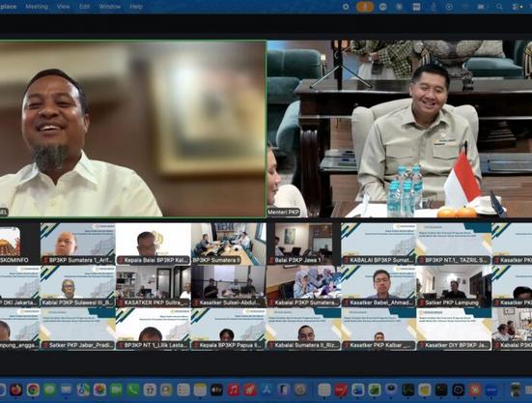Select the Kepala BP3KP Papua tile
Screen dimensions: 532x403
pos(229,329)
